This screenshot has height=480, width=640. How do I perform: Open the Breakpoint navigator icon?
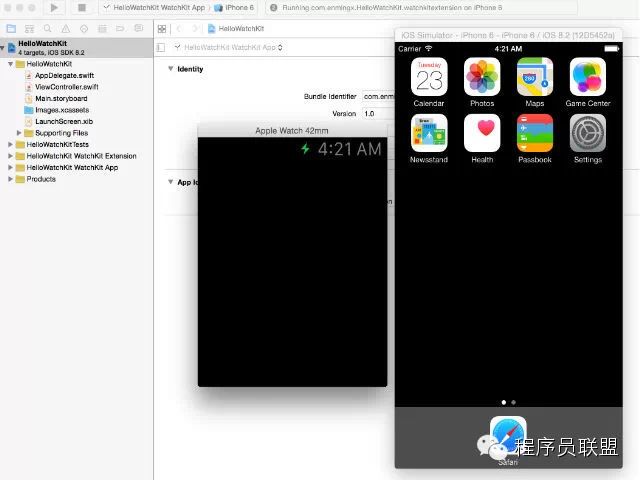point(120,29)
